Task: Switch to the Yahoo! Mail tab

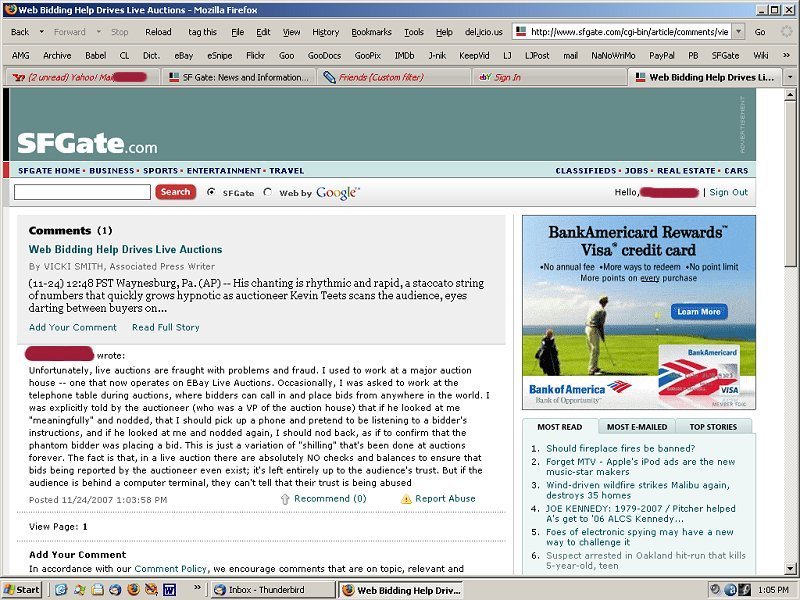Action: (82, 77)
